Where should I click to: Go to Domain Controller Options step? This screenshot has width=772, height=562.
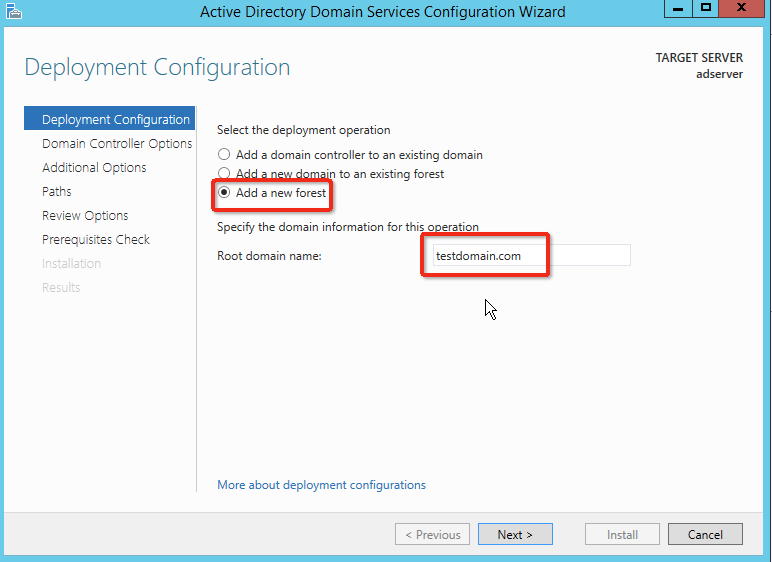pos(116,144)
